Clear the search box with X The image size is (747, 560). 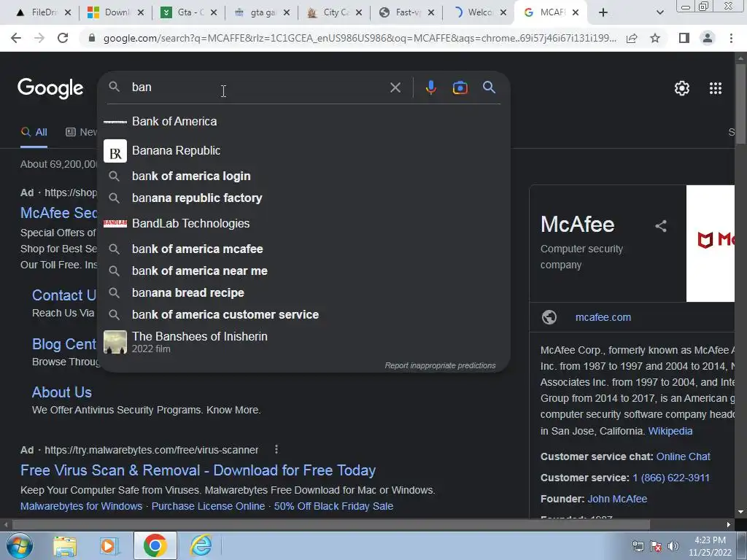click(395, 87)
